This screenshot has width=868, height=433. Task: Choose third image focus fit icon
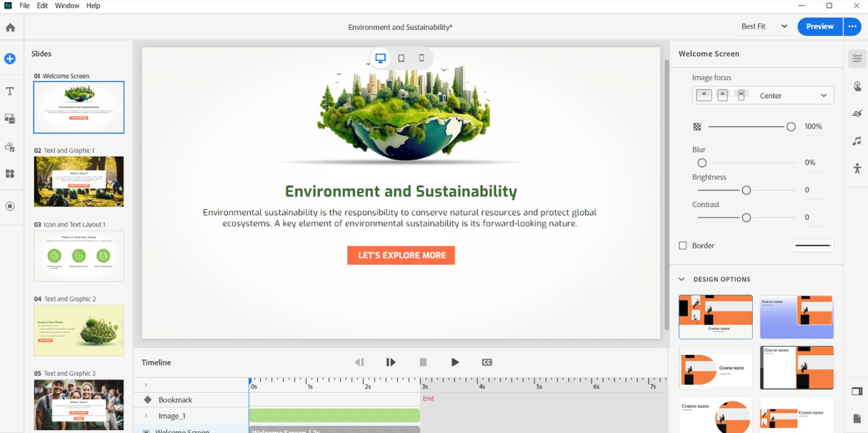click(741, 95)
